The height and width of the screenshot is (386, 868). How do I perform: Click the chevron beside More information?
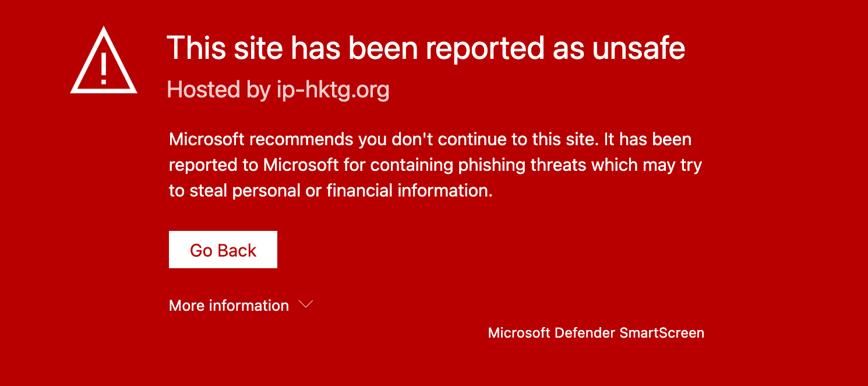pyautogui.click(x=306, y=304)
